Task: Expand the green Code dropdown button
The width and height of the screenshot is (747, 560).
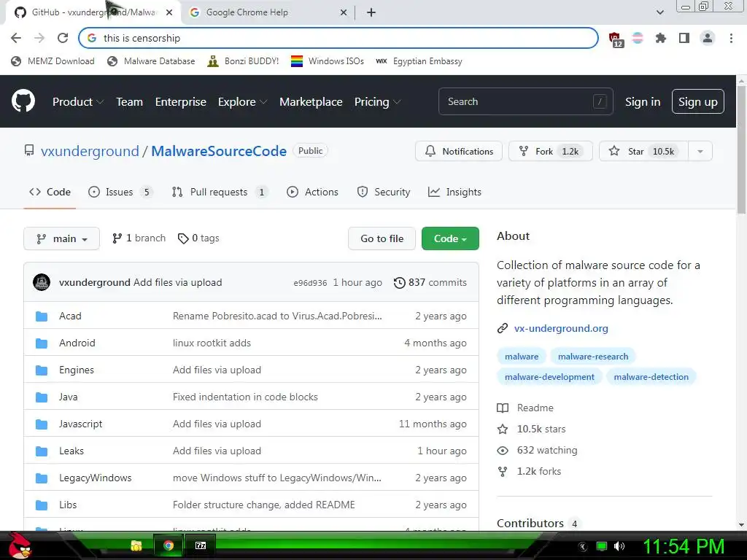Action: (450, 238)
